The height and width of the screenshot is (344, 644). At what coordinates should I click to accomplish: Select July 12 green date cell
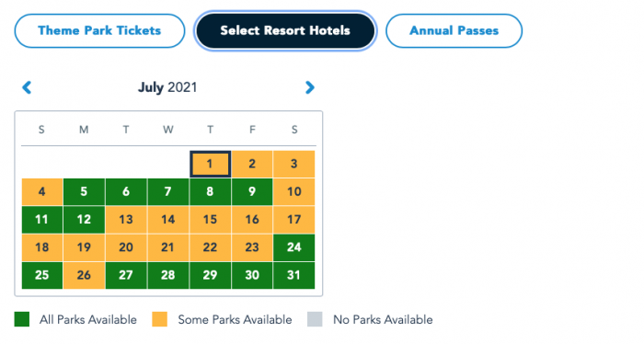click(x=84, y=220)
